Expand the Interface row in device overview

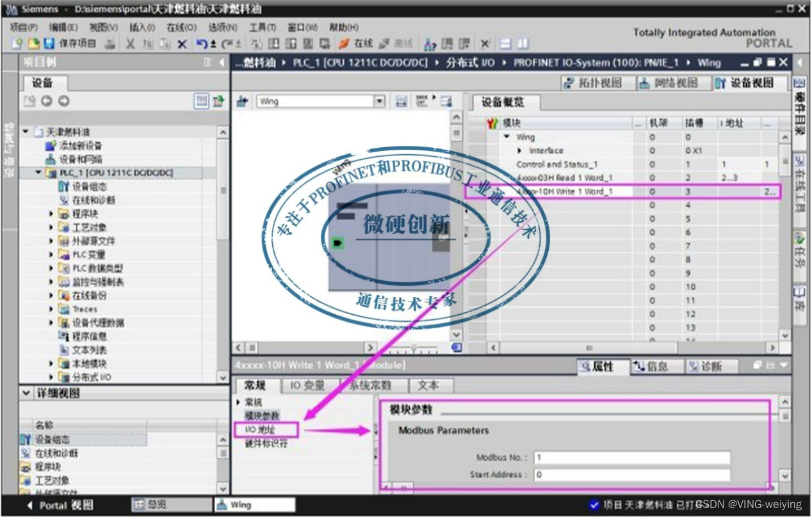[520, 150]
